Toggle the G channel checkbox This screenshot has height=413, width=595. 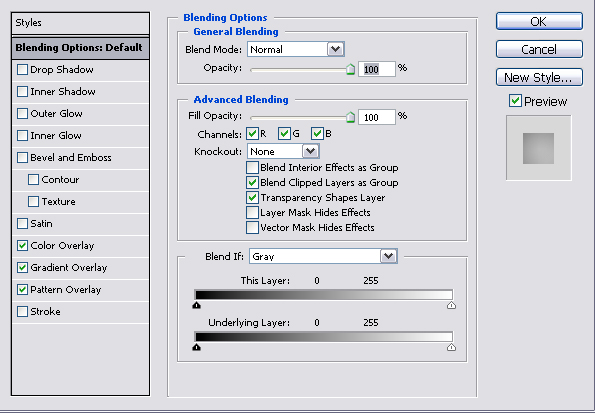click(x=284, y=134)
